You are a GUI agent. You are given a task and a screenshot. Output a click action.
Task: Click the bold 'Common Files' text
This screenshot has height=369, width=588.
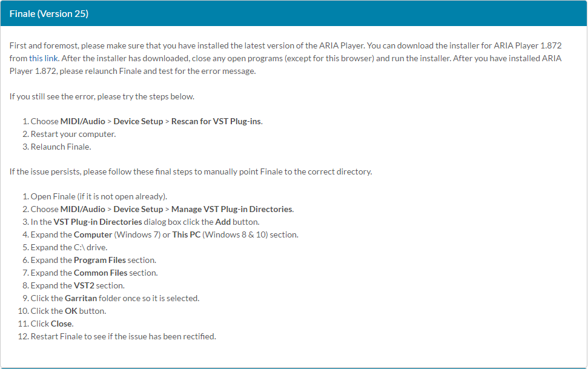(101, 273)
